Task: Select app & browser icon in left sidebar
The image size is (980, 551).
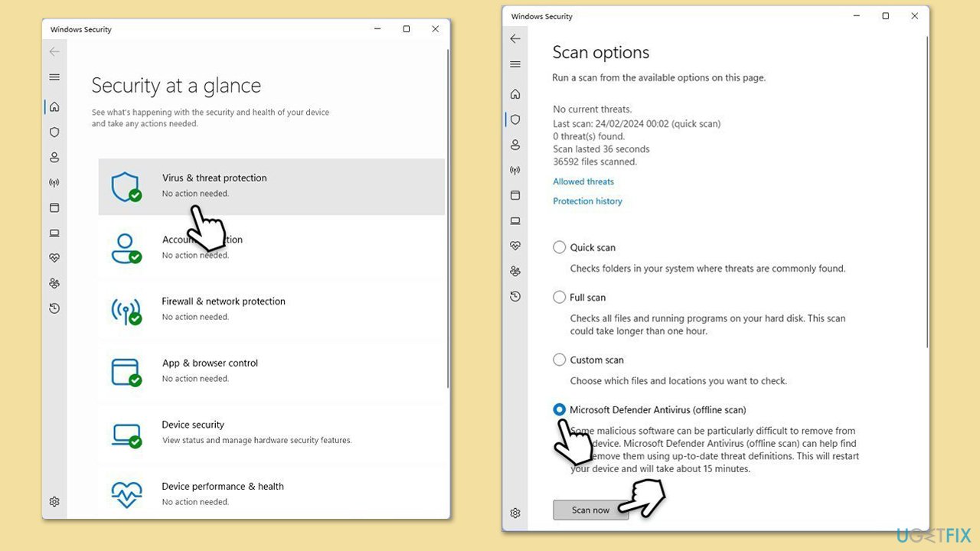Action: point(54,207)
